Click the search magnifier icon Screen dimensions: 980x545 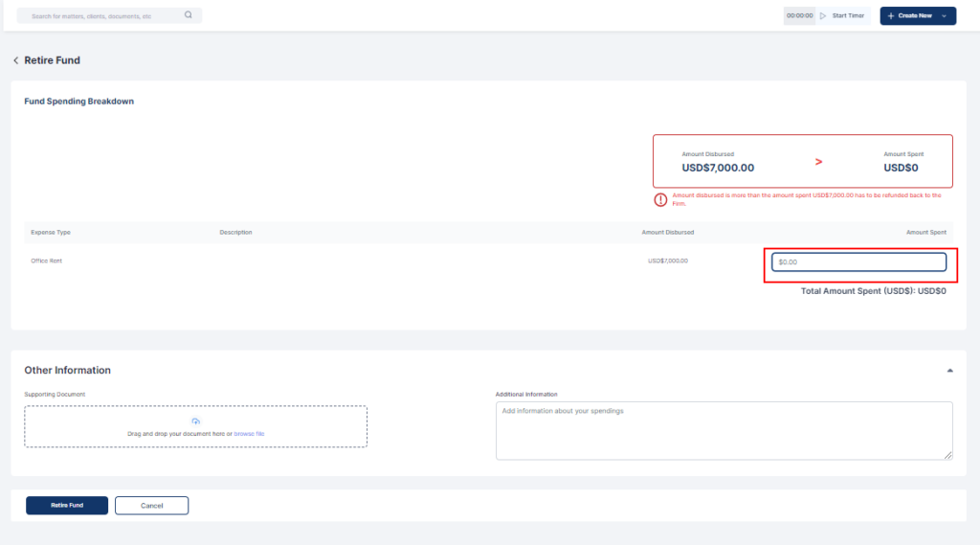pyautogui.click(x=188, y=15)
